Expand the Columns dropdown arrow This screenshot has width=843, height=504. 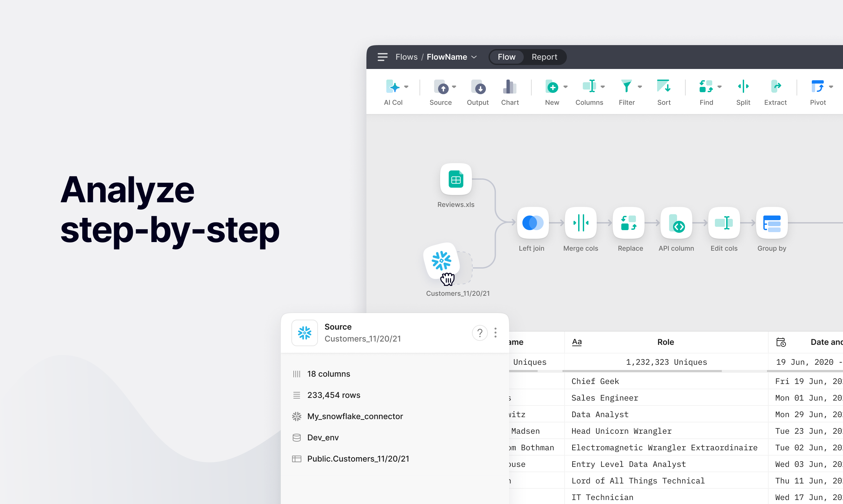click(603, 87)
